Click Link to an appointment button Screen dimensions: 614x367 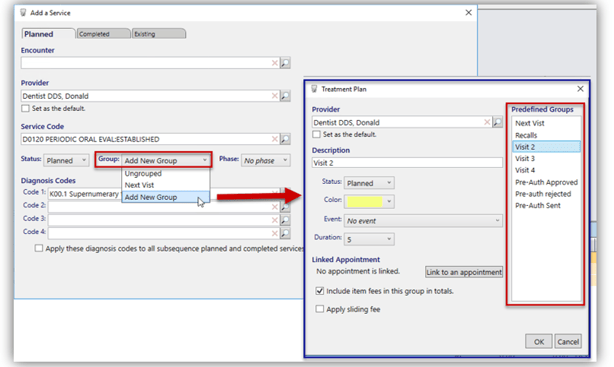[464, 272]
